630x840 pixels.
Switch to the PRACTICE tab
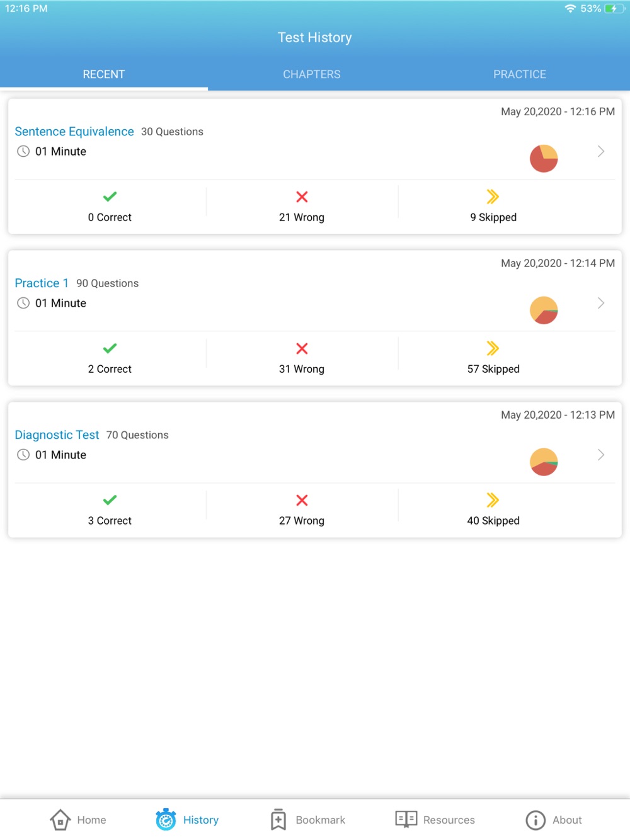click(520, 74)
